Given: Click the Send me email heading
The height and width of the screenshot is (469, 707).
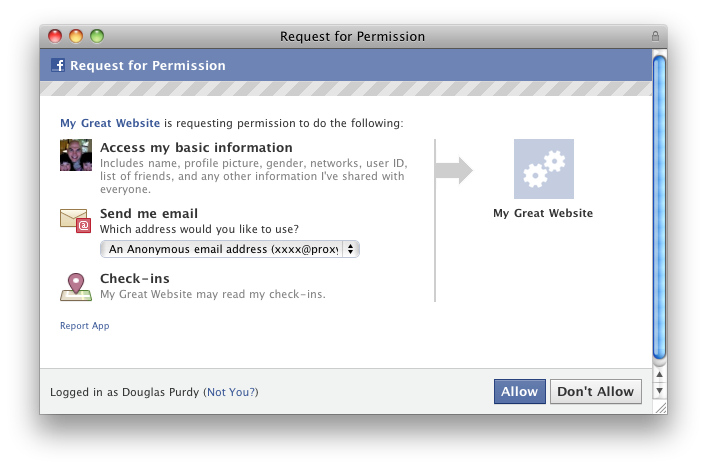Looking at the screenshot, I should [149, 213].
